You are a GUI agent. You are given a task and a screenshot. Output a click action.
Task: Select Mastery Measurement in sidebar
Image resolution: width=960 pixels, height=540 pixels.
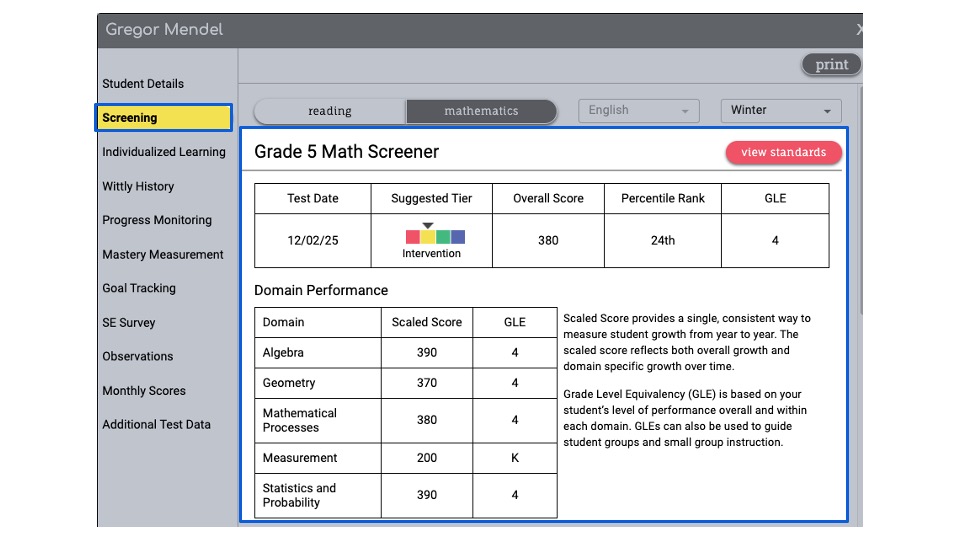[162, 254]
